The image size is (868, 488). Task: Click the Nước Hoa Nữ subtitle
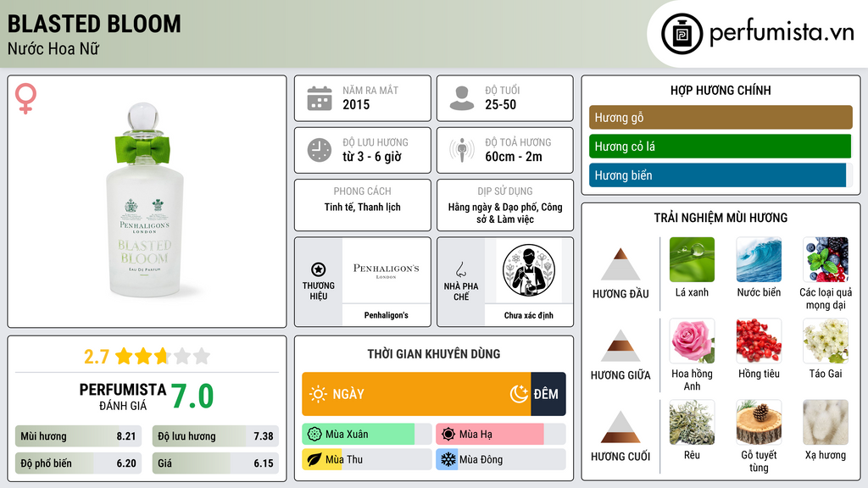click(x=53, y=48)
